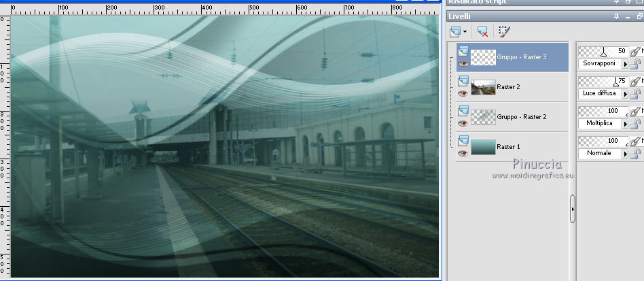Click opacity slider set to 50

point(603,52)
